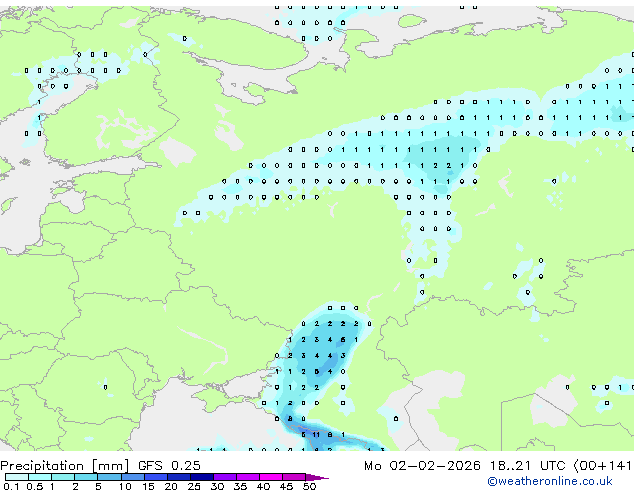The width and height of the screenshot is (634, 490).
Task: Click the '10' legend scale label
Action: [x=125, y=486]
